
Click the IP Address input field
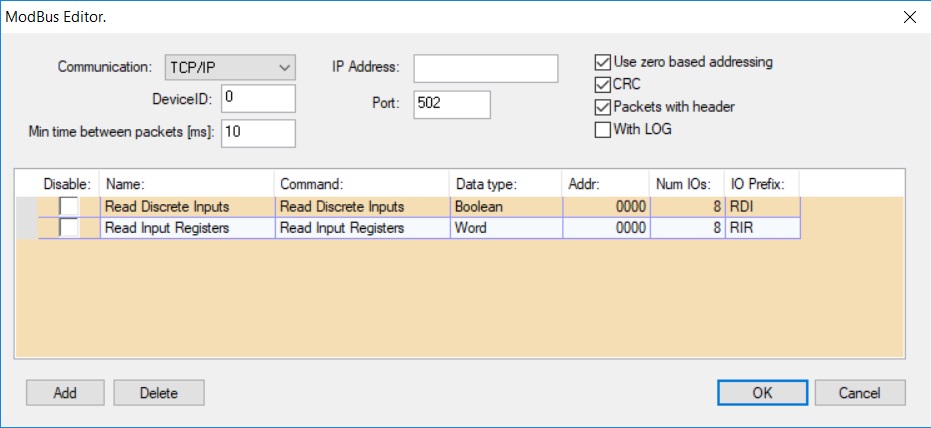tap(486, 68)
